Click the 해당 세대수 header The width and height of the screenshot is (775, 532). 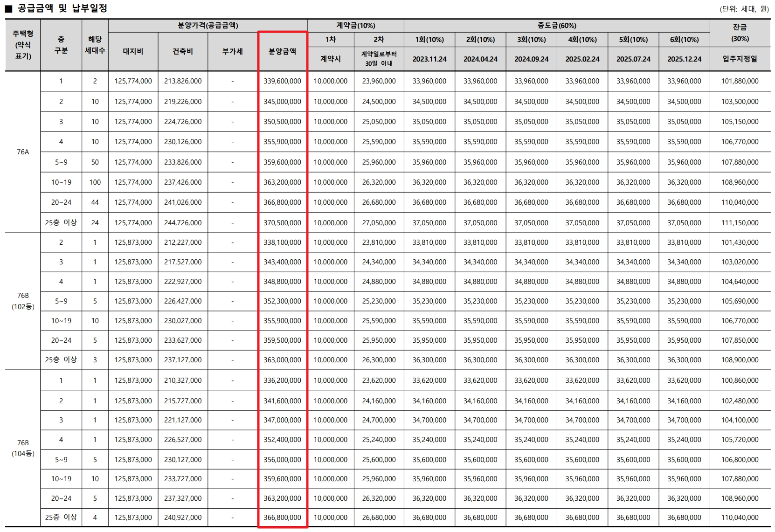[x=95, y=45]
